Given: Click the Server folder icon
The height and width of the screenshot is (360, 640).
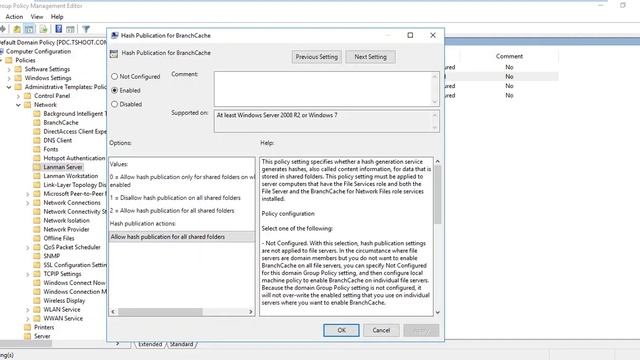Looking at the screenshot, I should pos(27,336).
